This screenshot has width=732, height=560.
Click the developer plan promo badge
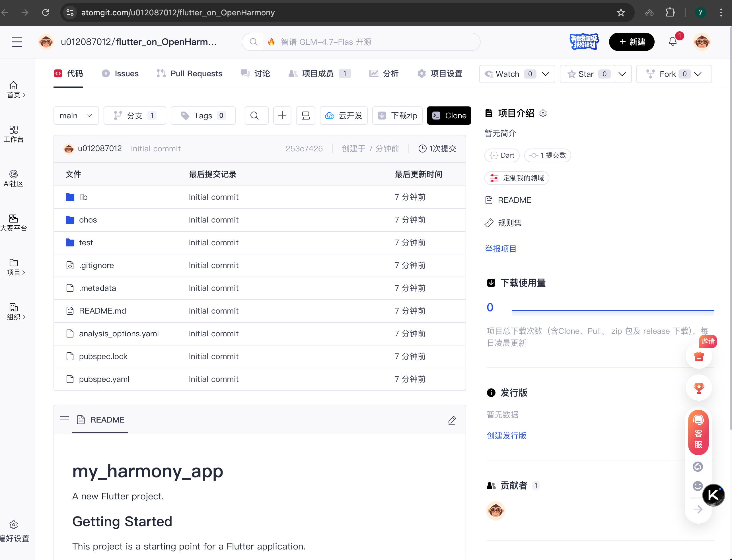click(584, 42)
